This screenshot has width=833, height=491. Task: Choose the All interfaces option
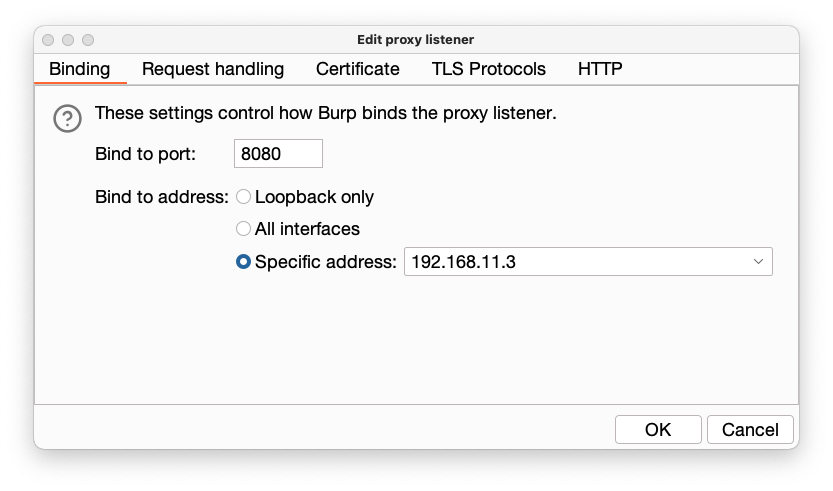243,229
